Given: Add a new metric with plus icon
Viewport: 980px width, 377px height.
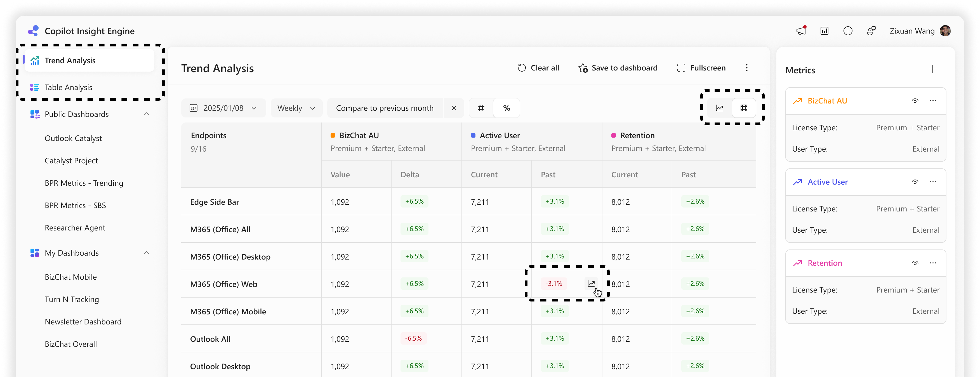Looking at the screenshot, I should pos(932,69).
